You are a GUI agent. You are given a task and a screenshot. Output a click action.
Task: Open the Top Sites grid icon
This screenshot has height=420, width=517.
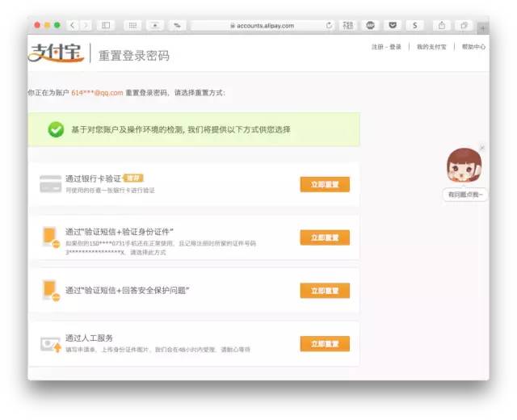[132, 25]
